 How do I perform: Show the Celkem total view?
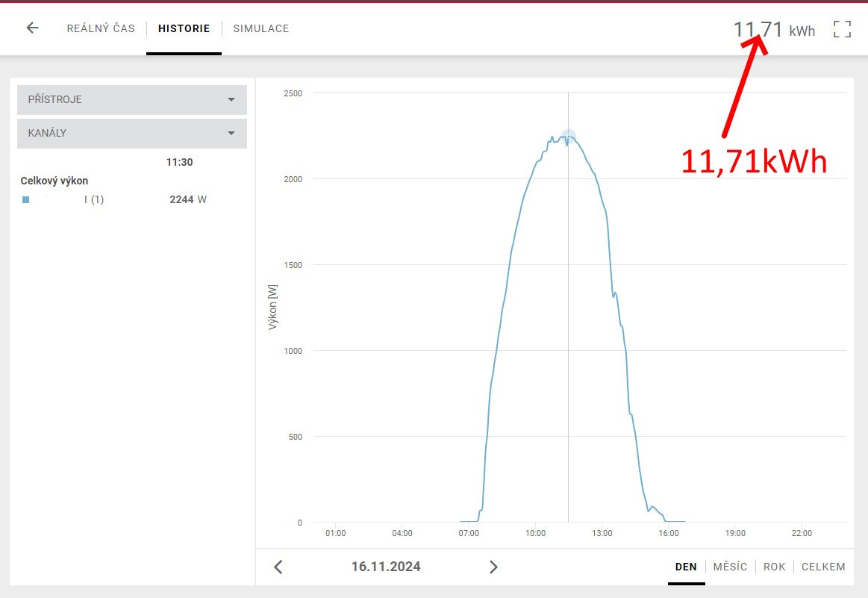[x=823, y=567]
